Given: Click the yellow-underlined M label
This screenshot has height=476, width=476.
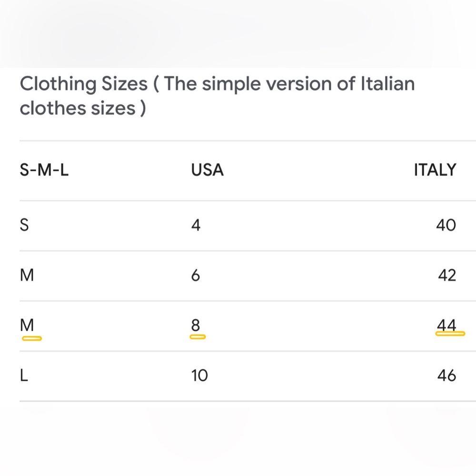Looking at the screenshot, I should click(x=27, y=325).
